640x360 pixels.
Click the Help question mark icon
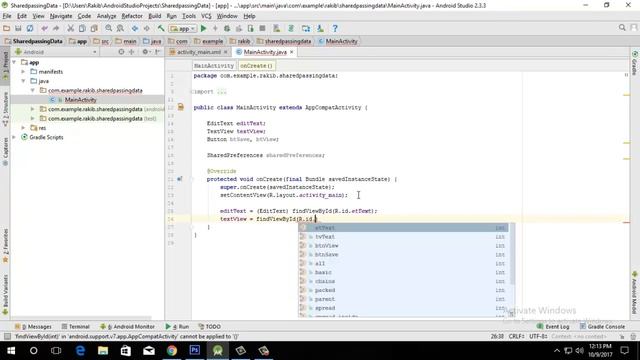pos(335,28)
